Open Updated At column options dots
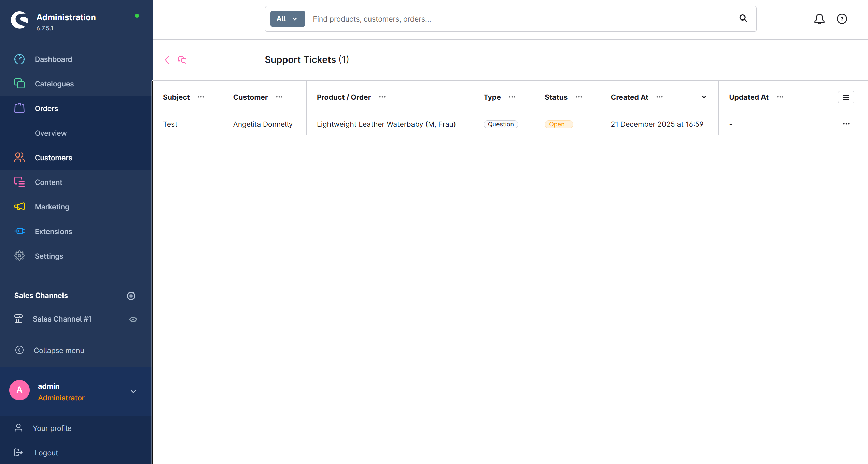The image size is (868, 464). [780, 97]
